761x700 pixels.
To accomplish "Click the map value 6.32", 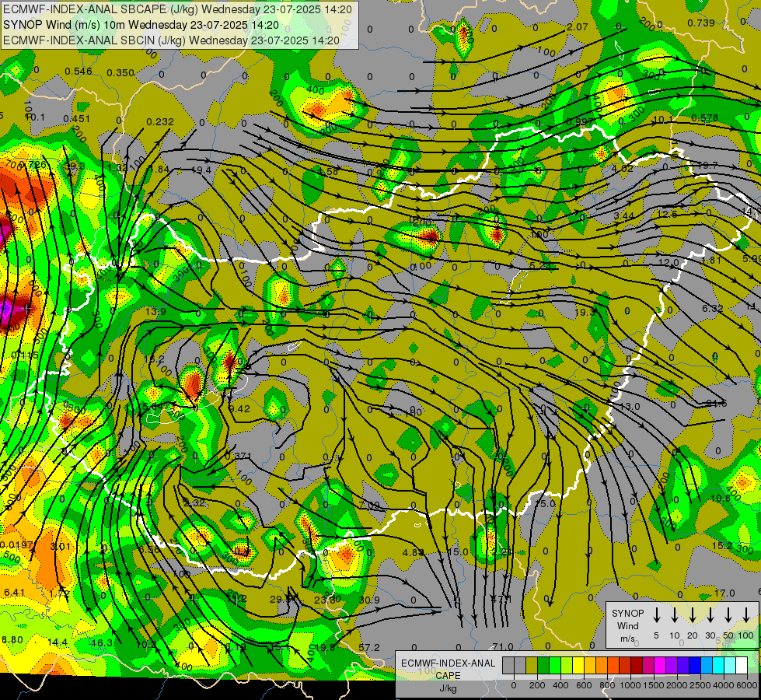I will tap(713, 309).
